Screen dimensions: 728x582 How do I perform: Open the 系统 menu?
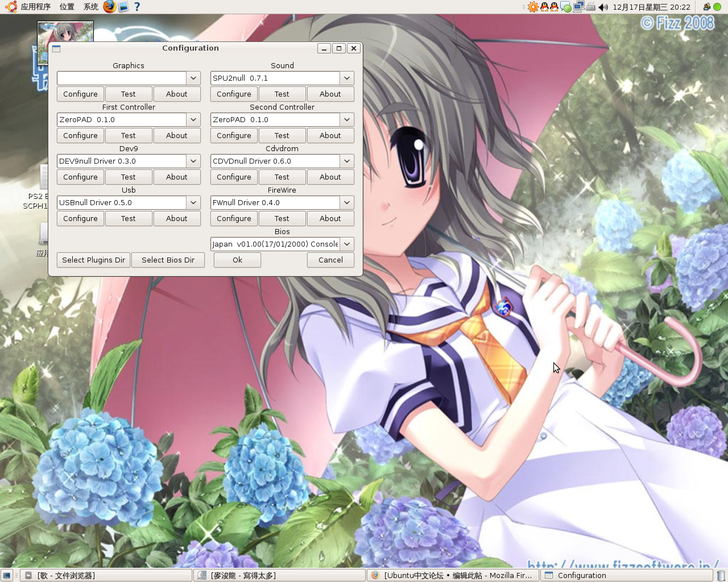[x=91, y=7]
